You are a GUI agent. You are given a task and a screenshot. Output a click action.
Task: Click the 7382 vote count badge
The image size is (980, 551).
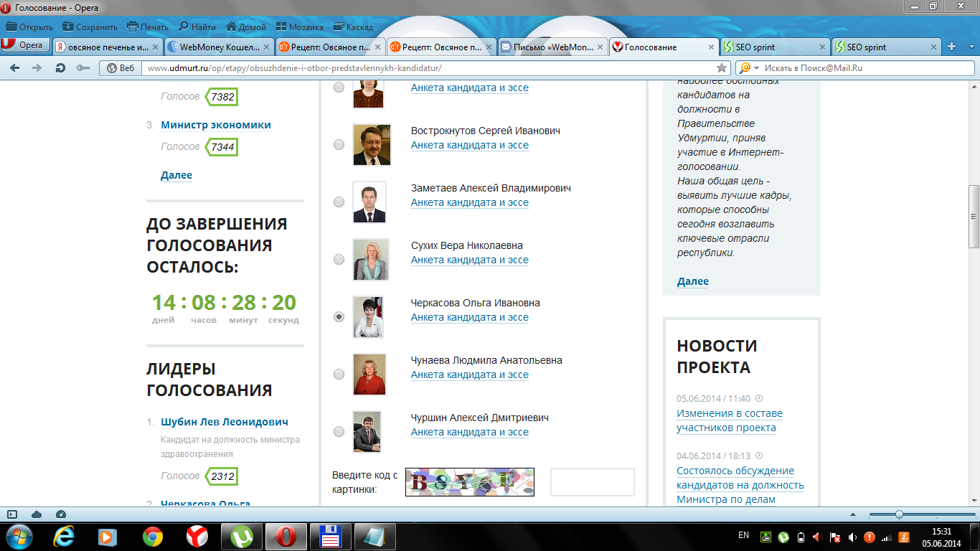click(222, 97)
